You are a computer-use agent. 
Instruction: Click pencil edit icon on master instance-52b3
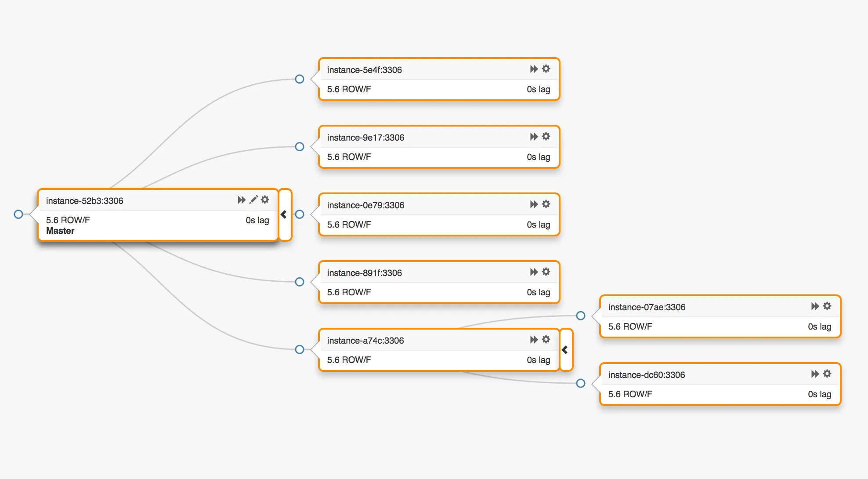point(253,200)
